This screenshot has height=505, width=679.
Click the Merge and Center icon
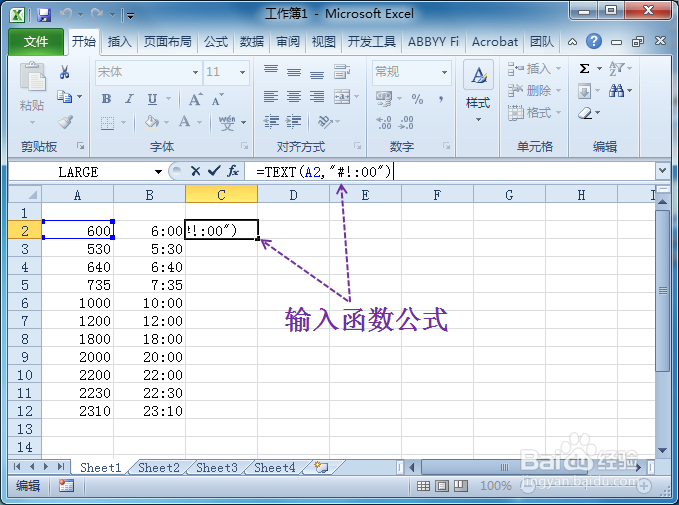point(342,96)
